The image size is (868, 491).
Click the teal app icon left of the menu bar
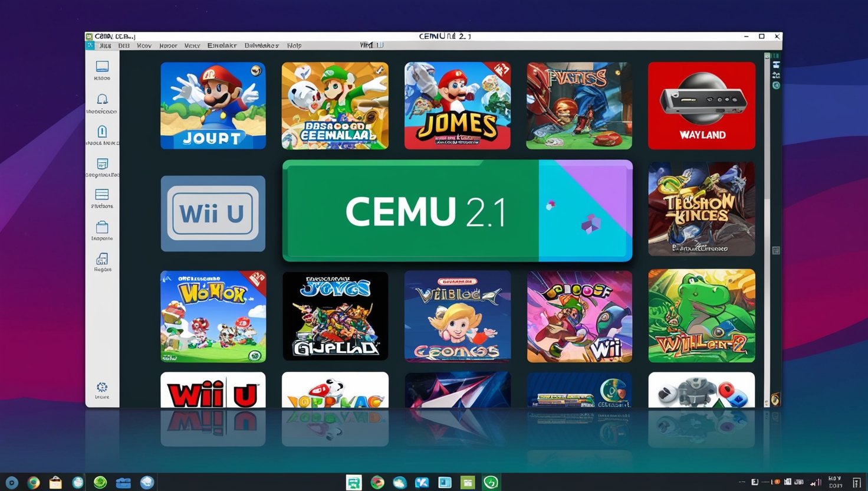(90, 45)
